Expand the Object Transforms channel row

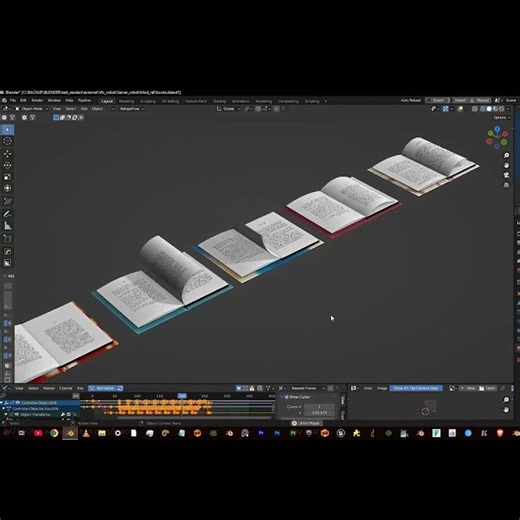6,414
